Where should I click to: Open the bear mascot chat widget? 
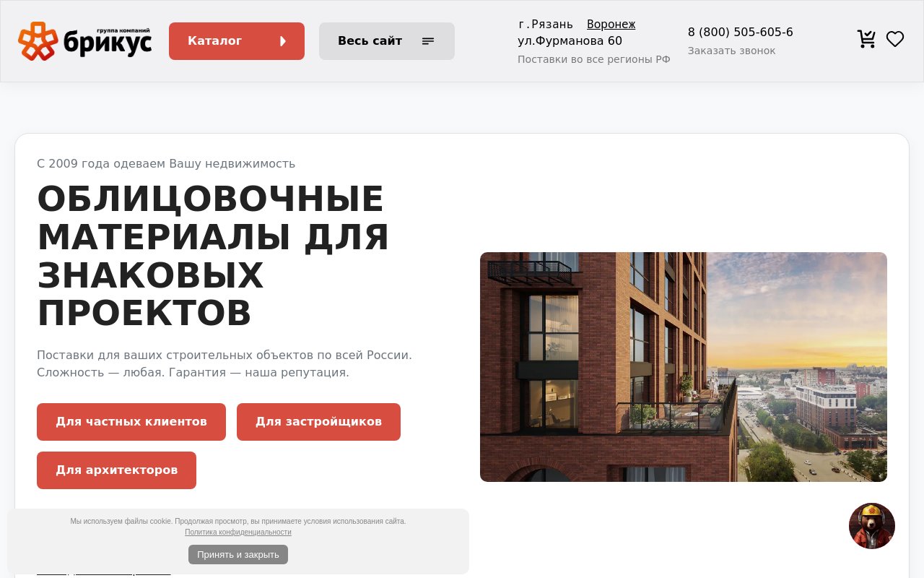point(872,526)
